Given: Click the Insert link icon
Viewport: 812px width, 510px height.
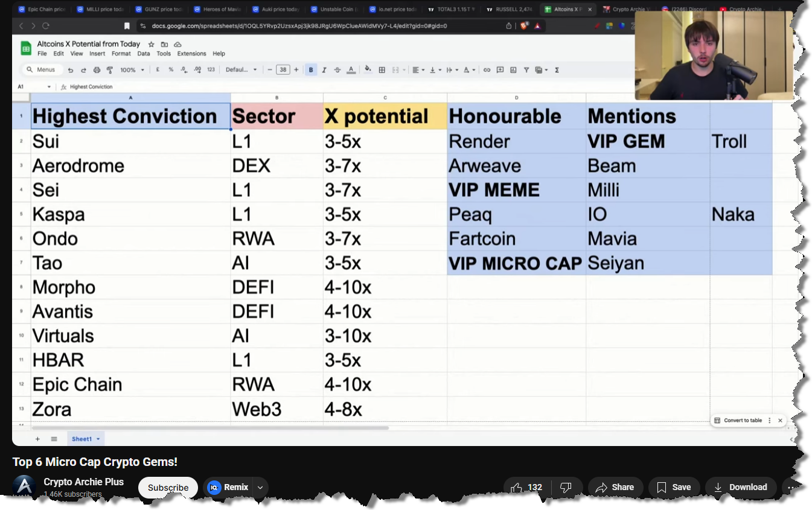Looking at the screenshot, I should tap(487, 70).
